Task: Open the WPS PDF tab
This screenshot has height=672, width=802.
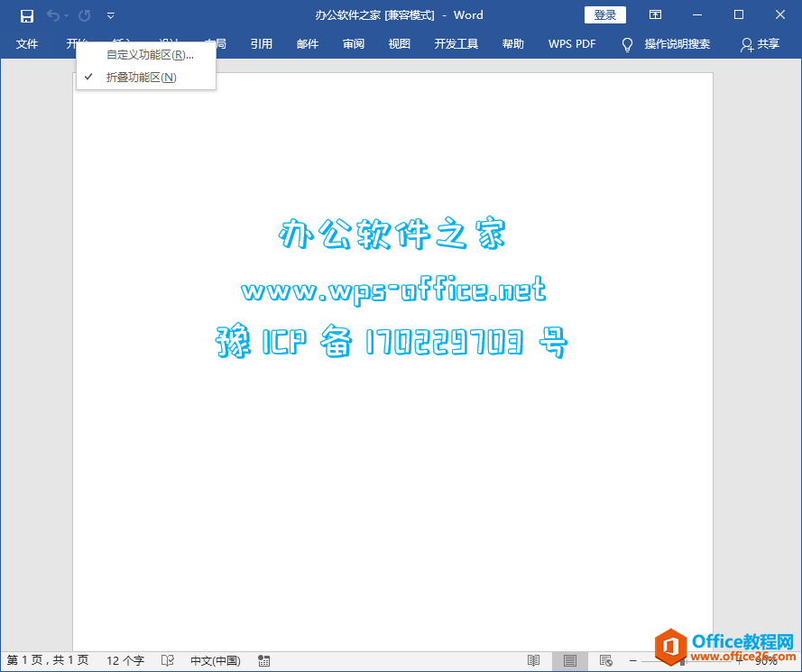Action: [x=572, y=44]
